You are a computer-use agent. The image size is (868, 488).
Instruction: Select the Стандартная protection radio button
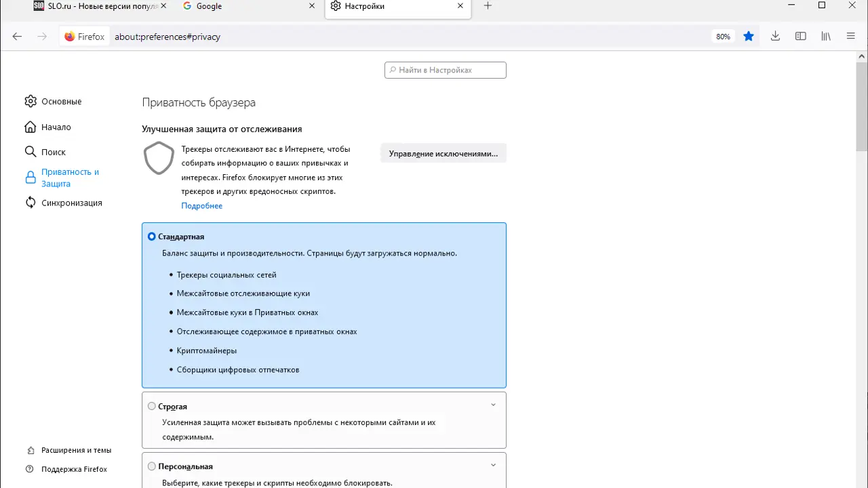coord(152,237)
